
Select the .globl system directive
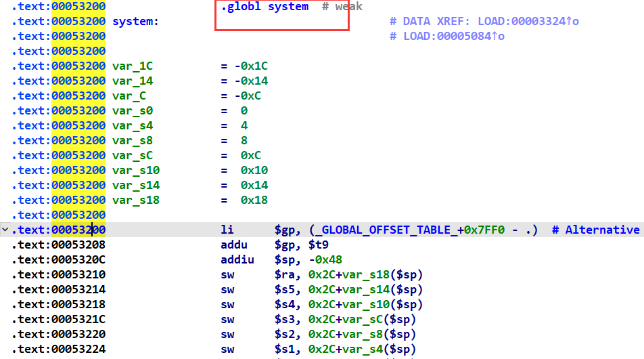(x=264, y=7)
